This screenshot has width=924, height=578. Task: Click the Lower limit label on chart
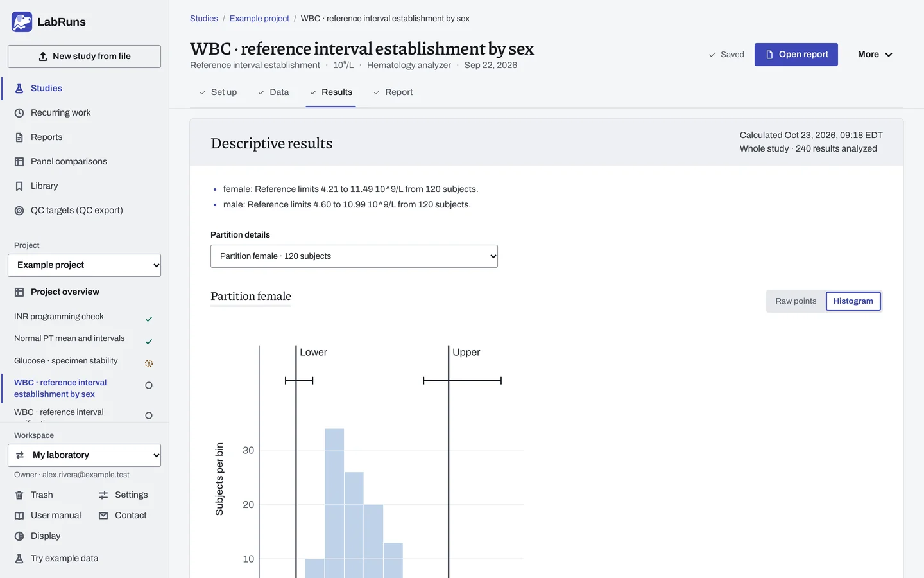313,353
